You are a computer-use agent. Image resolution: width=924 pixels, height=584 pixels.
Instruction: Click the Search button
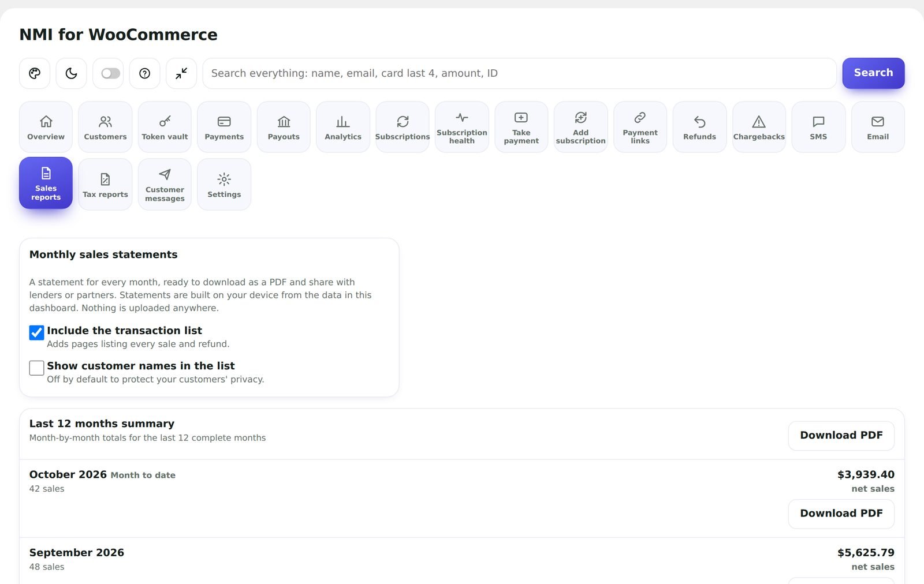pyautogui.click(x=873, y=73)
